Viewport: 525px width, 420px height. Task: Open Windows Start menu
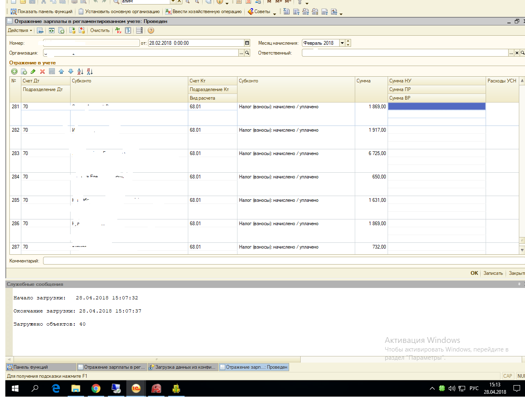pyautogui.click(x=15, y=388)
